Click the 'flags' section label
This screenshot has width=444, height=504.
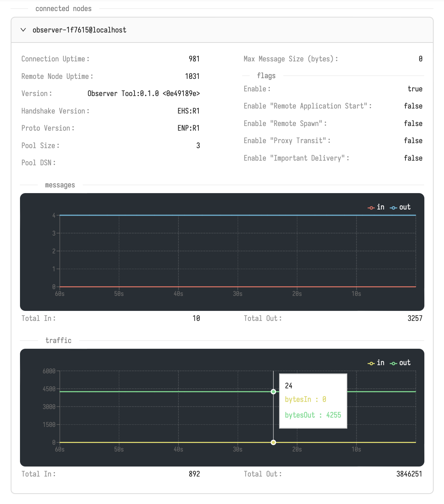[x=266, y=76]
